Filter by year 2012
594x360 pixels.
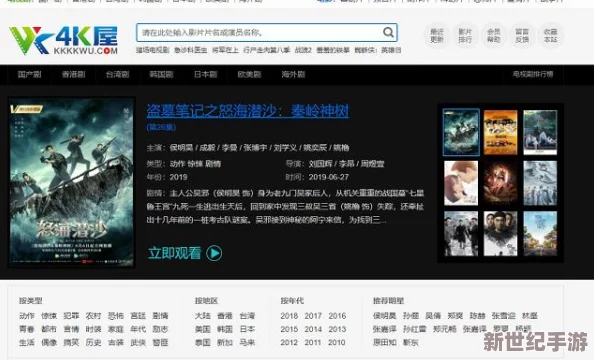point(289,343)
